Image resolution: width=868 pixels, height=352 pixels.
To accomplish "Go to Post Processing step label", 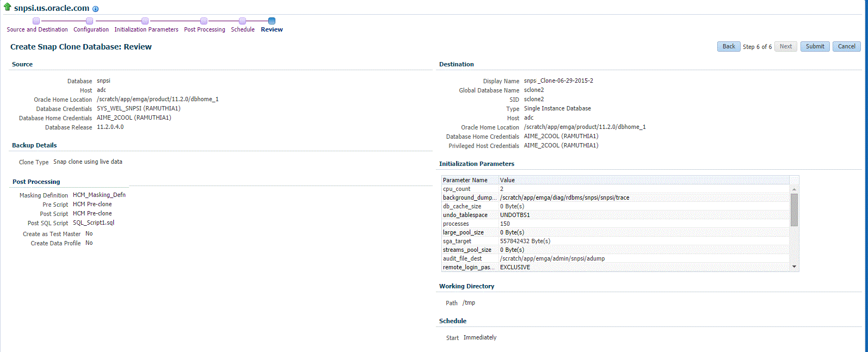I will coord(205,29).
